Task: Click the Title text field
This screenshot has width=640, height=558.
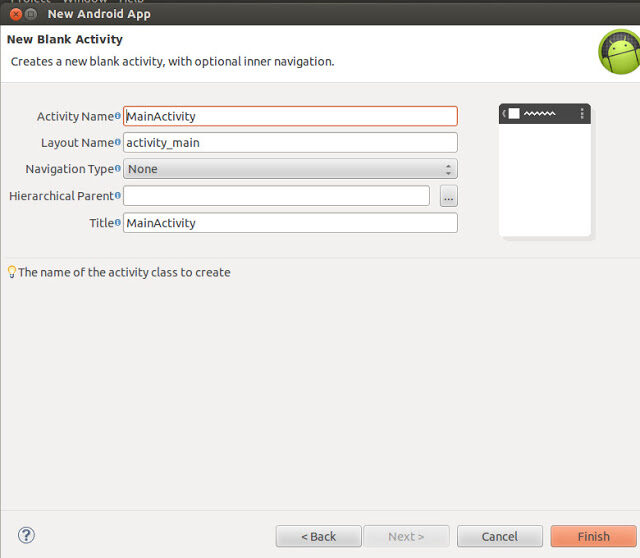Action: tap(290, 223)
